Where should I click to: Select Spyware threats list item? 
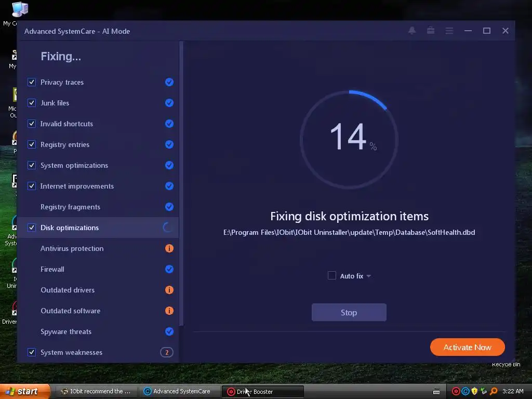[x=98, y=331]
